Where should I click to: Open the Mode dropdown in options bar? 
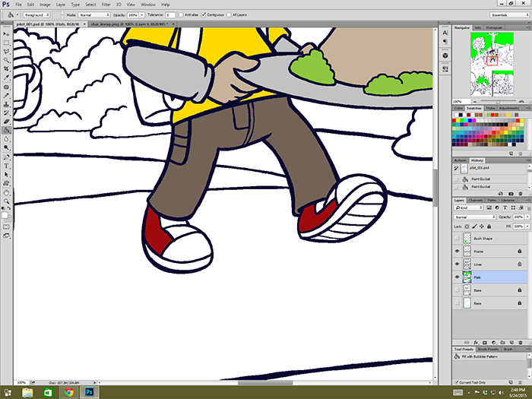point(94,15)
